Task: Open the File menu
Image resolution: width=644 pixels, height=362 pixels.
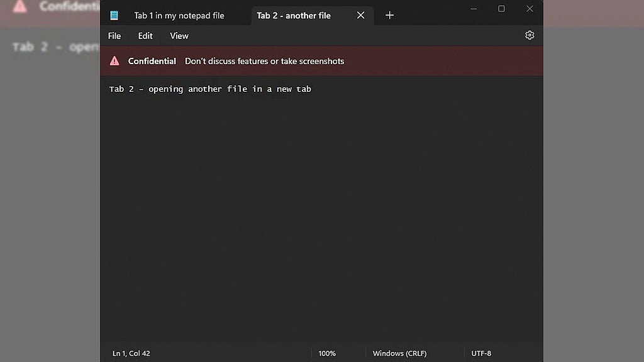Action: pos(114,36)
